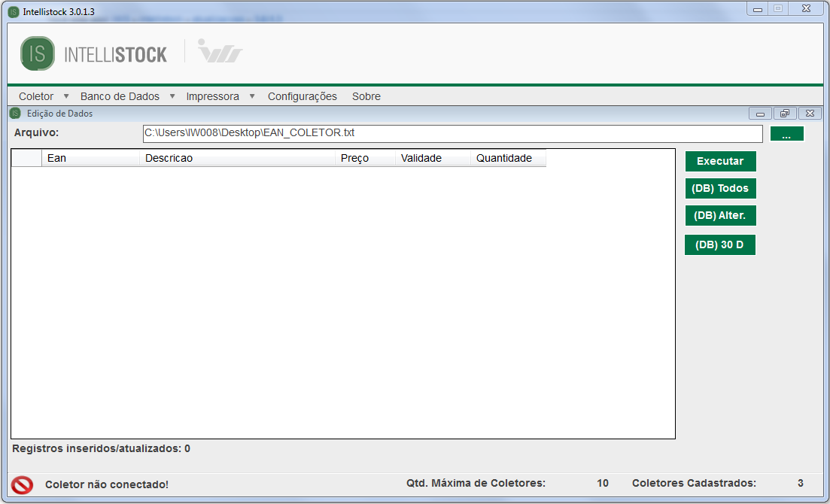Screen dimensions: 830x504
Task: Open the Configurações menu
Action: point(302,96)
